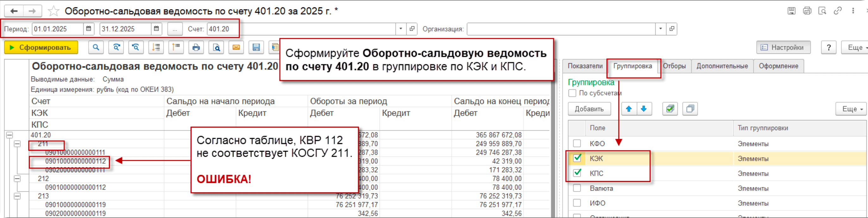Uncheck all grouping fields icon
This screenshot has height=218, width=868.
coord(690,109)
